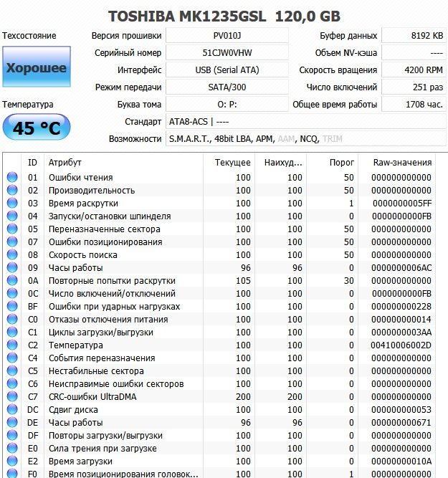Image resolution: width=448 pixels, height=478 pixels.
Task: Click the interface field USB (Serial ATA)
Action: (x=227, y=70)
